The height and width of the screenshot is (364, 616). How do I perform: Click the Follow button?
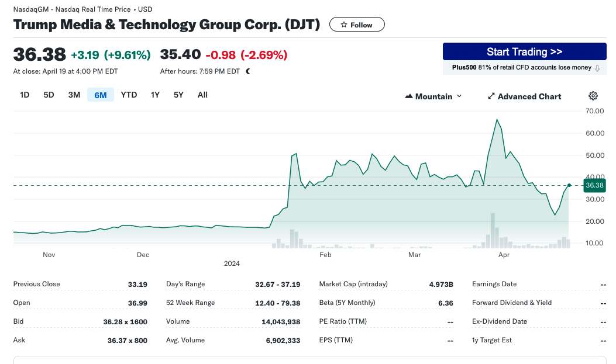tap(357, 25)
